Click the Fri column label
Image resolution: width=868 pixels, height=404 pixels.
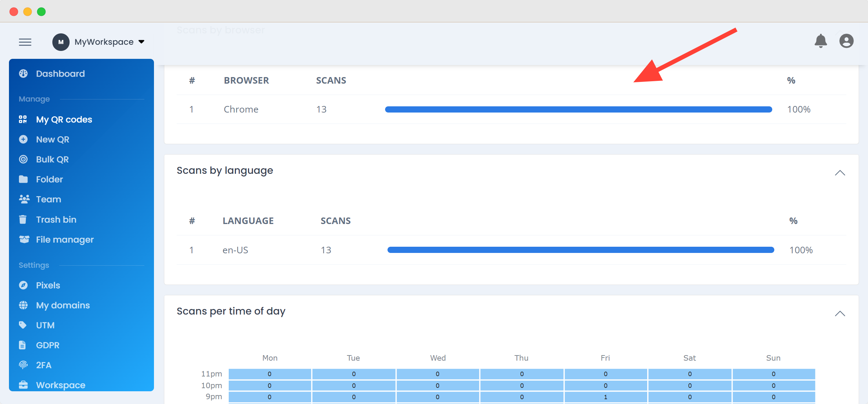coord(605,358)
